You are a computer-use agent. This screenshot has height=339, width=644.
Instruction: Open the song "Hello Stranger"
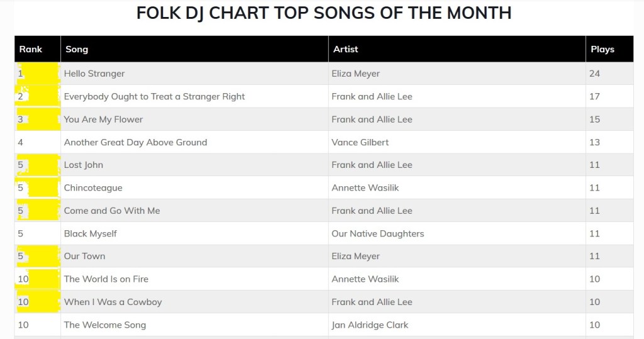[x=94, y=74]
